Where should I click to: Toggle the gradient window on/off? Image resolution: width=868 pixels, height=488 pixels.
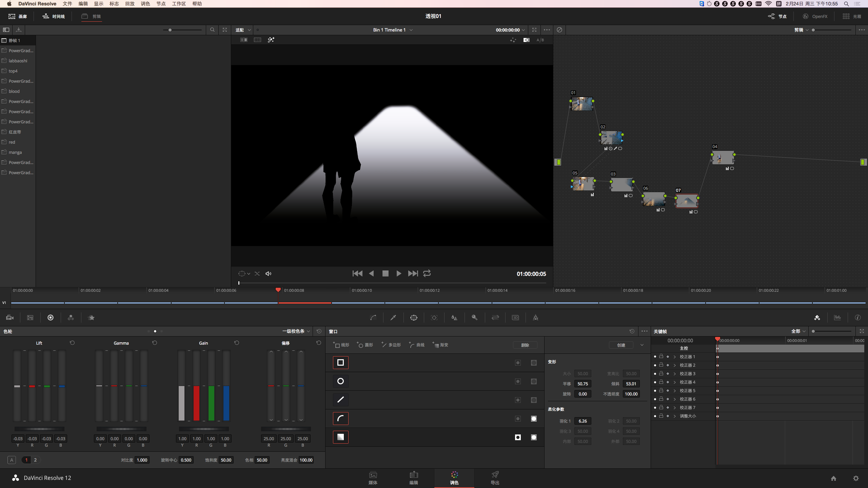(340, 437)
